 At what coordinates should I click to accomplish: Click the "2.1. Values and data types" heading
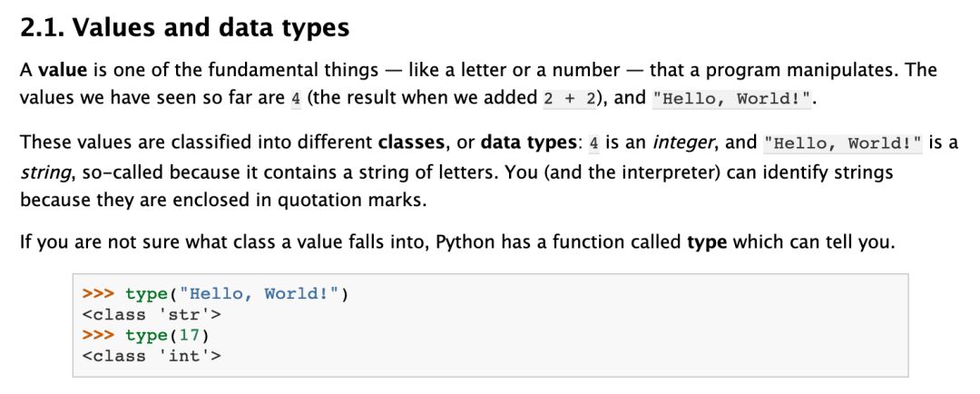(x=184, y=28)
